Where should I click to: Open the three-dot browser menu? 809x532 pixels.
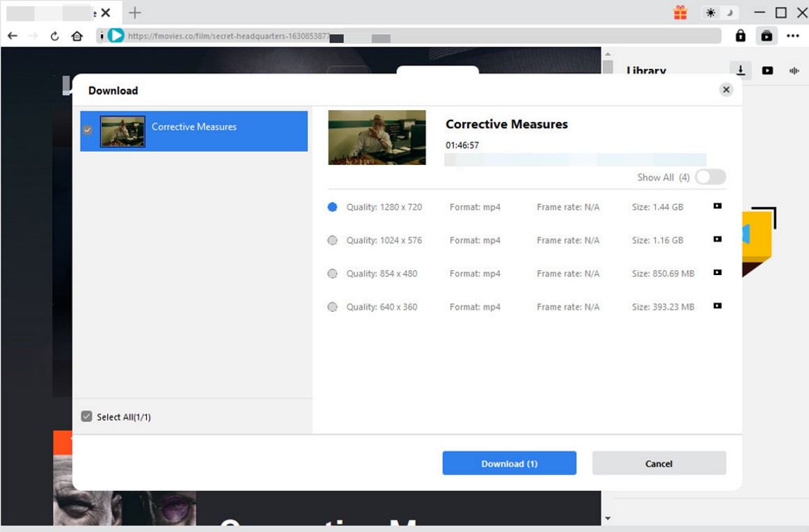793,35
